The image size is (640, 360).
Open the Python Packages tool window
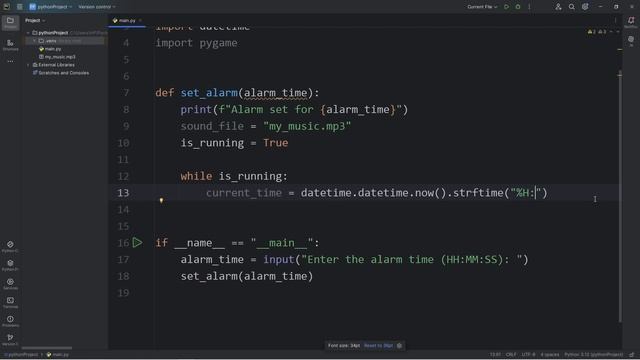10,265
